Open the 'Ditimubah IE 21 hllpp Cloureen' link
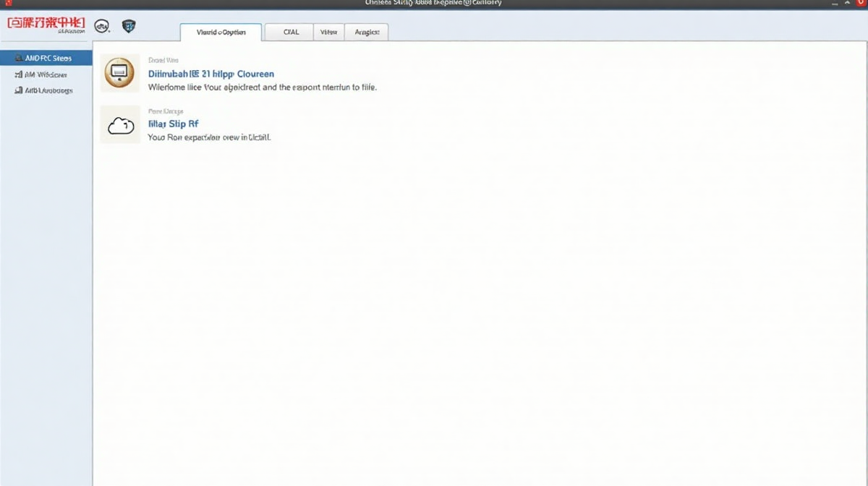Image resolution: width=868 pixels, height=486 pixels. pyautogui.click(x=211, y=74)
